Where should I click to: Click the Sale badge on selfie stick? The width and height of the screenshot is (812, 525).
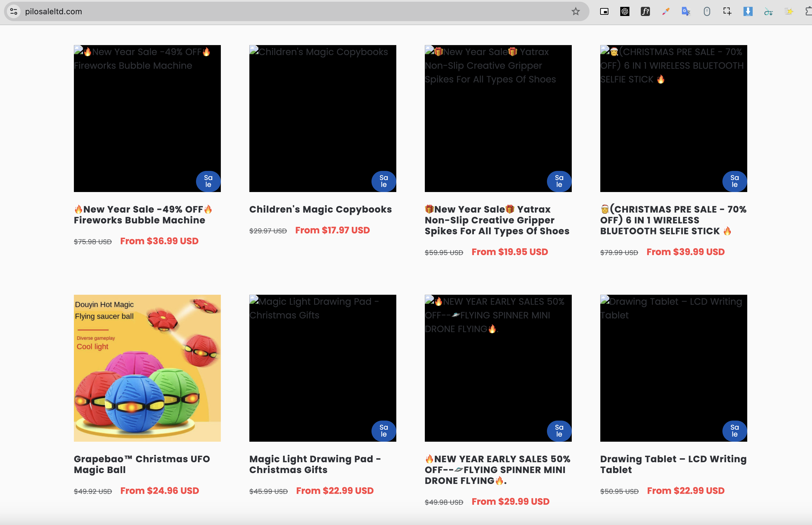point(734,181)
